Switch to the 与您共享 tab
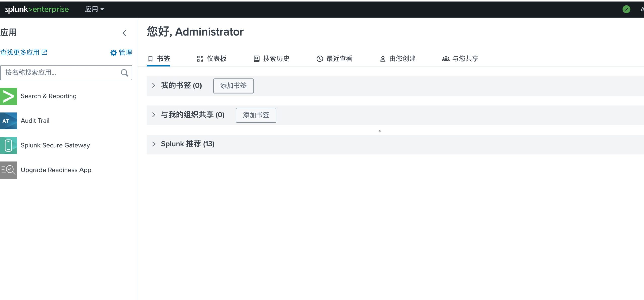The height and width of the screenshot is (300, 644). pyautogui.click(x=460, y=59)
